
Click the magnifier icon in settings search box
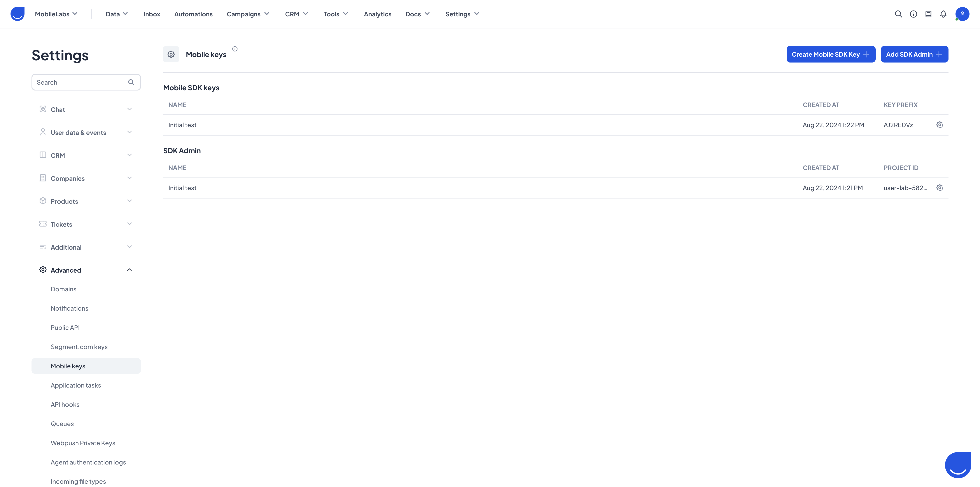pyautogui.click(x=131, y=82)
